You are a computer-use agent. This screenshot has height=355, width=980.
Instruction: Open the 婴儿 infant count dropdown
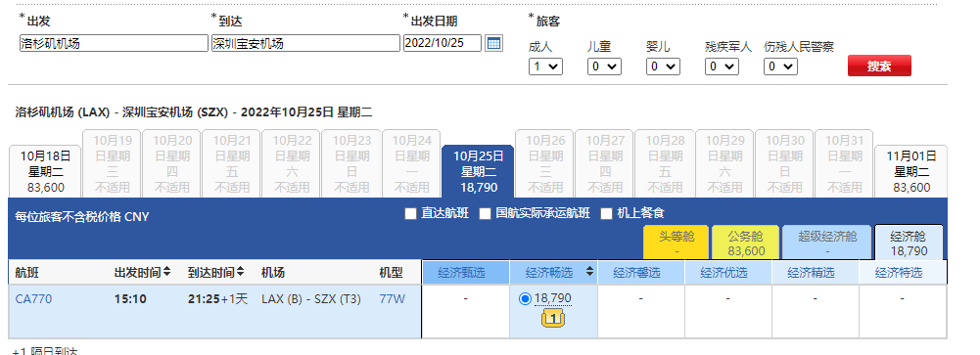[x=663, y=67]
